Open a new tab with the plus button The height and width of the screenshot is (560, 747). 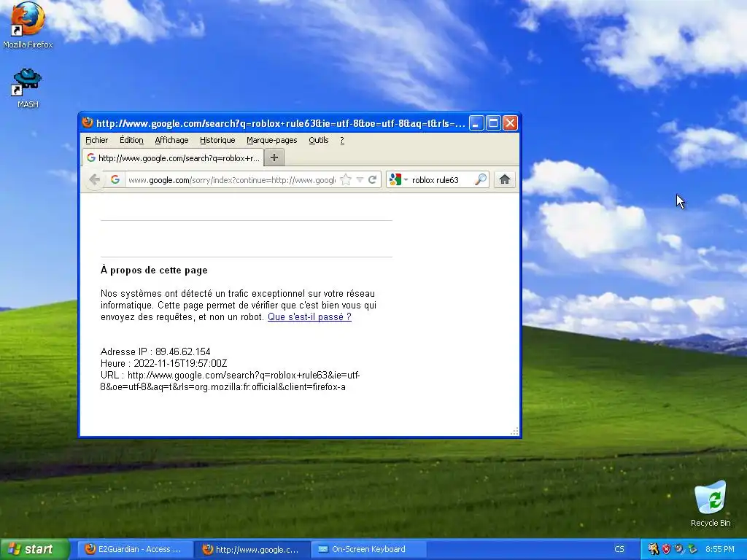(274, 157)
